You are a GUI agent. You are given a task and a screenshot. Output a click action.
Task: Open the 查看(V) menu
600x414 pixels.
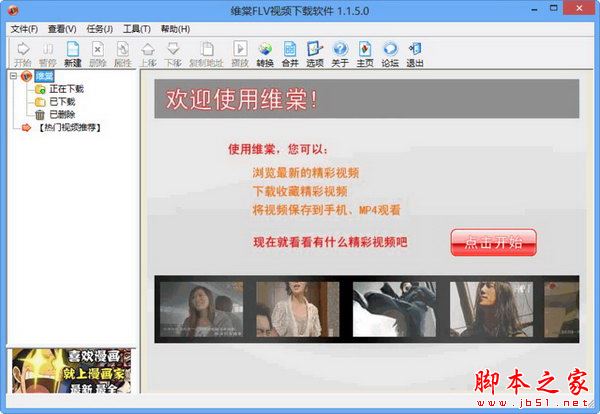click(x=62, y=29)
